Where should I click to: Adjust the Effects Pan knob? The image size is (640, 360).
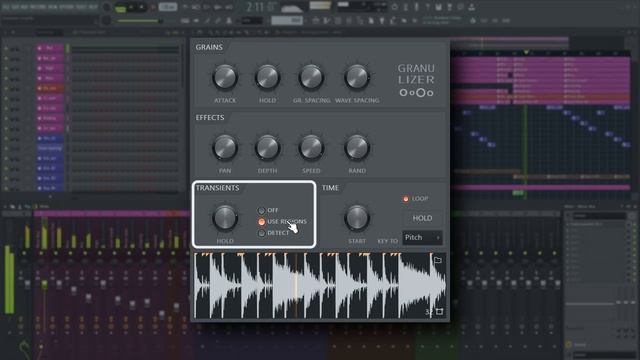pos(225,147)
